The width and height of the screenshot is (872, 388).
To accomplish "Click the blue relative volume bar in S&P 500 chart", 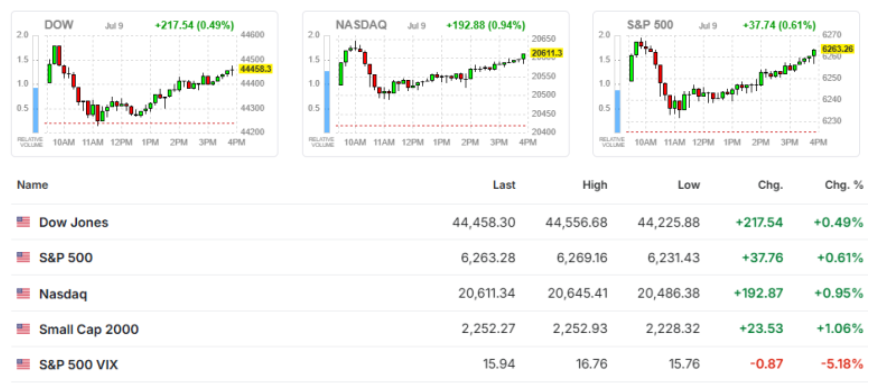I will (617, 111).
